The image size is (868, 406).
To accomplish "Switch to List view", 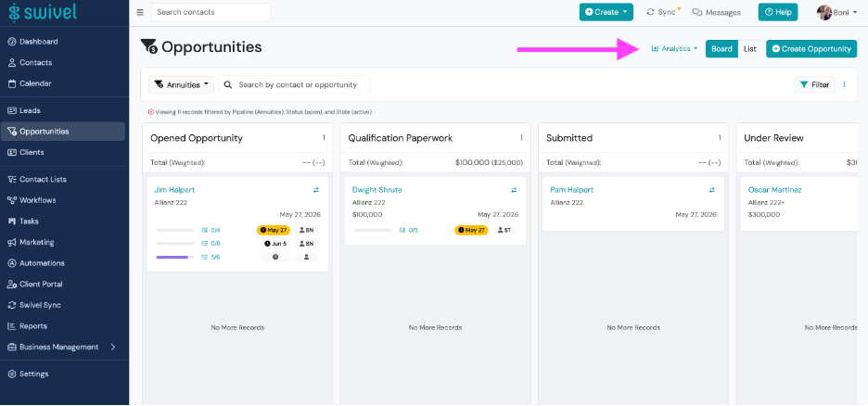I will (750, 49).
